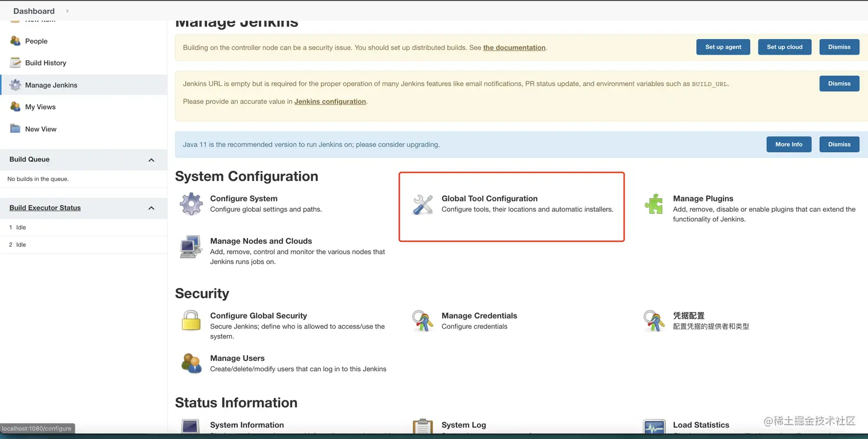
Task: Click the 凭据配置 keys icon
Action: click(x=654, y=321)
